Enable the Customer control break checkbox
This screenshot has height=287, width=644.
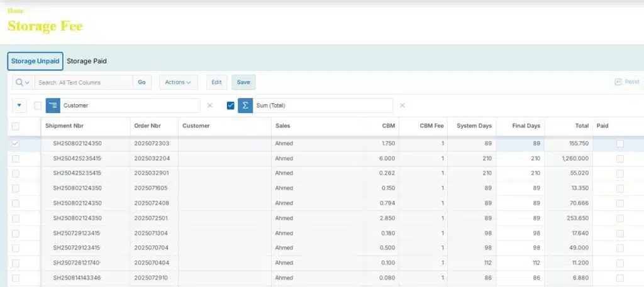(38, 106)
